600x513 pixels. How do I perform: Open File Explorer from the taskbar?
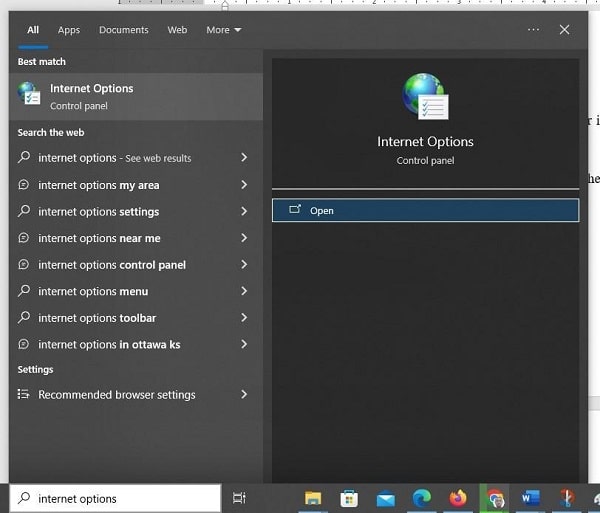[313, 498]
